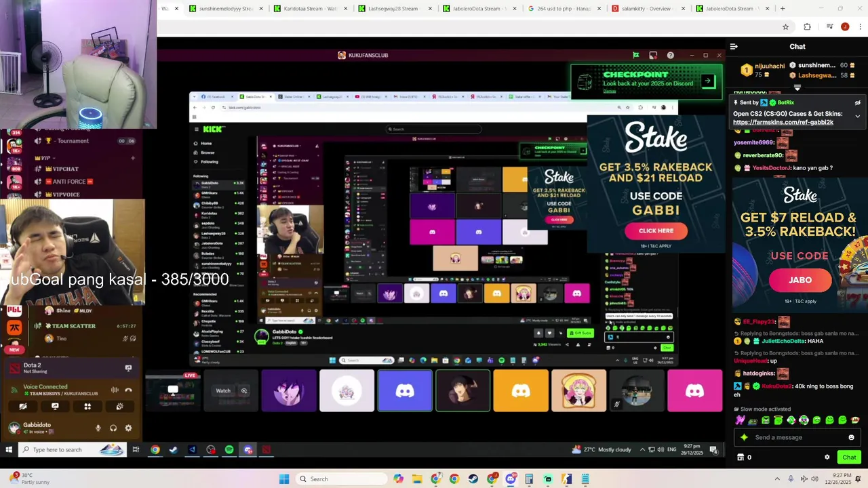
Task: Click streamed taskbar search box
Action: (x=71, y=449)
